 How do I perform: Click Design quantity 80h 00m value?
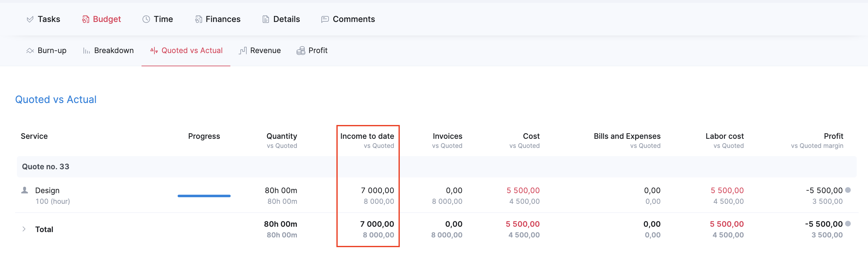(x=281, y=191)
